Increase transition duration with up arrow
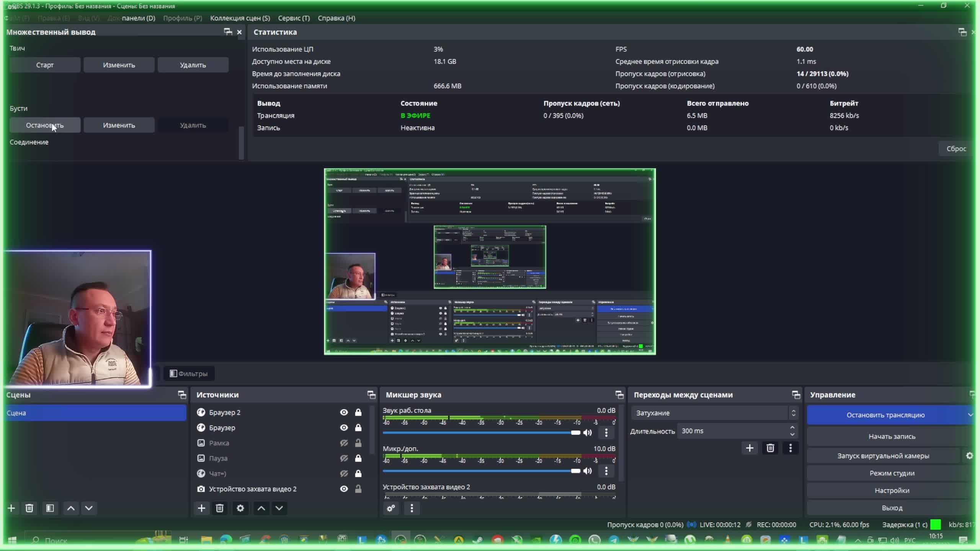Viewport: 980px width, 551px height. click(x=792, y=427)
